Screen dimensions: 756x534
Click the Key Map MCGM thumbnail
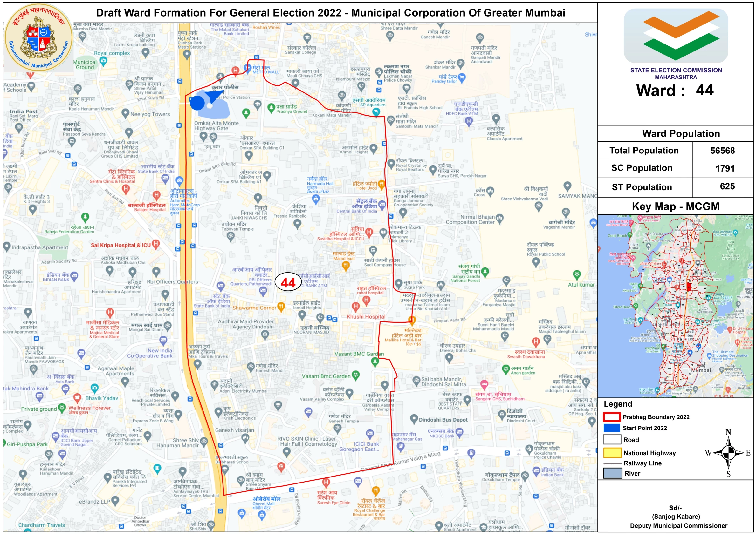675,306
